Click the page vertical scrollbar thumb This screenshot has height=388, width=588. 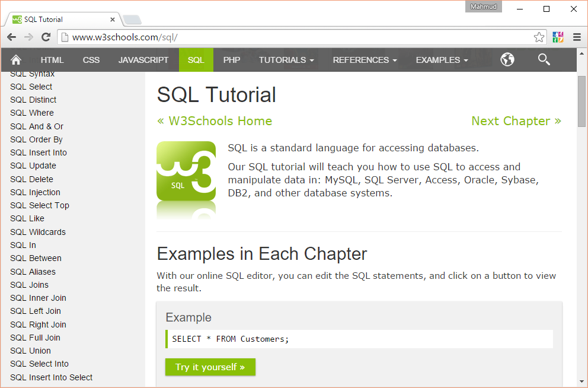tap(581, 101)
